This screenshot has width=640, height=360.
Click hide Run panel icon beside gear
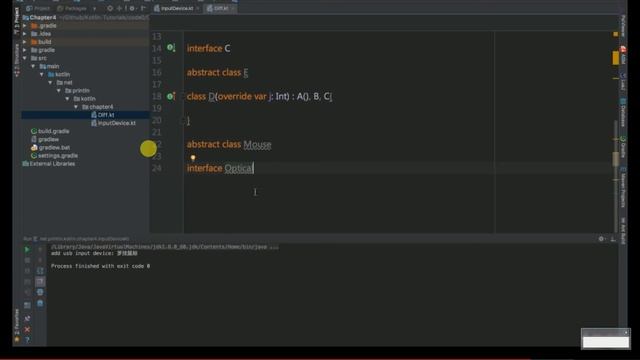point(613,239)
